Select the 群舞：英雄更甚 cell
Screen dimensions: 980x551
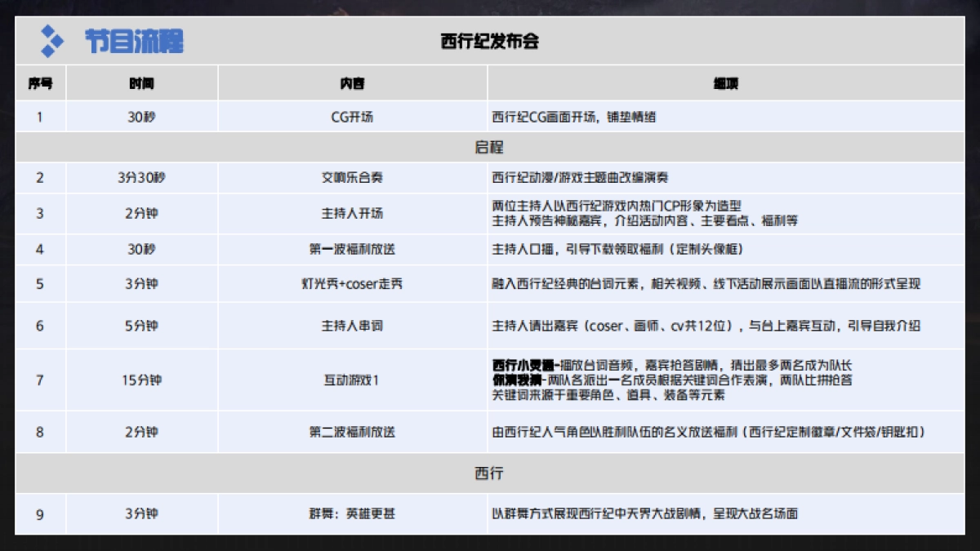(x=351, y=514)
